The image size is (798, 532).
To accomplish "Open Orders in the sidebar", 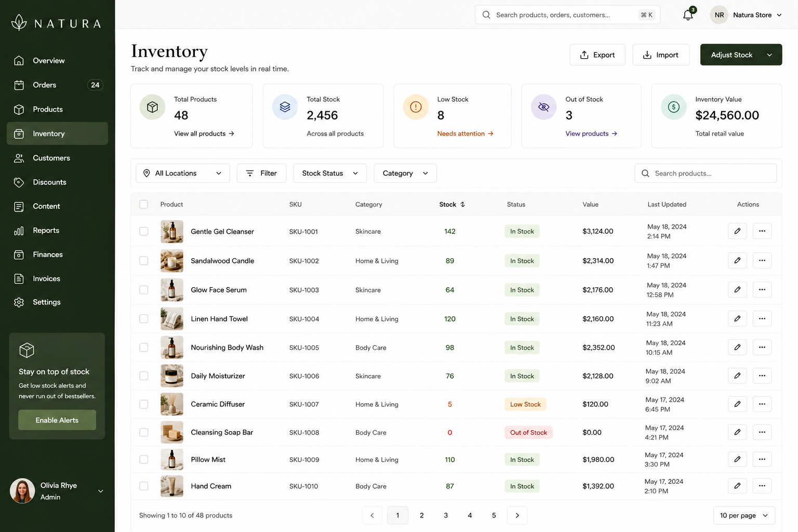I will (x=57, y=85).
